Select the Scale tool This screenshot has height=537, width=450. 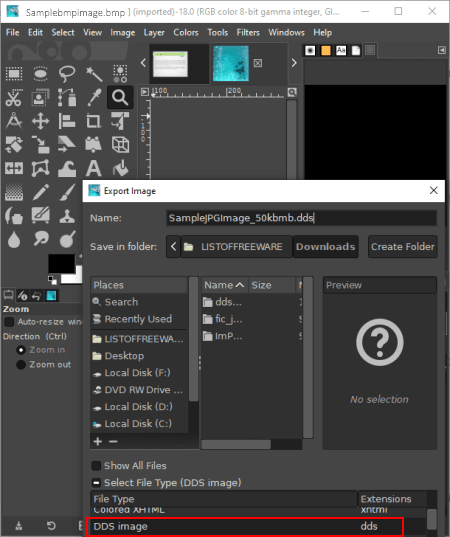pos(40,145)
